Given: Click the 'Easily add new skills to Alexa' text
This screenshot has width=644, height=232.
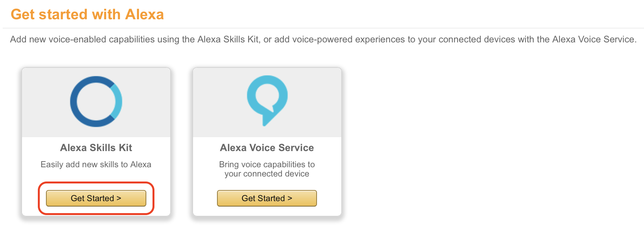Looking at the screenshot, I should [x=96, y=165].
